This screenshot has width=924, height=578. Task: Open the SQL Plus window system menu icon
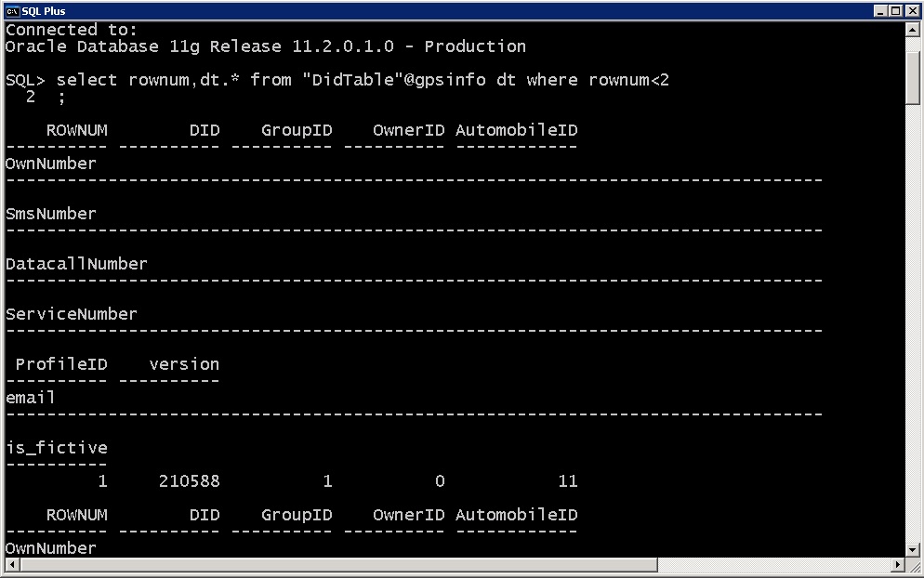coord(12,11)
